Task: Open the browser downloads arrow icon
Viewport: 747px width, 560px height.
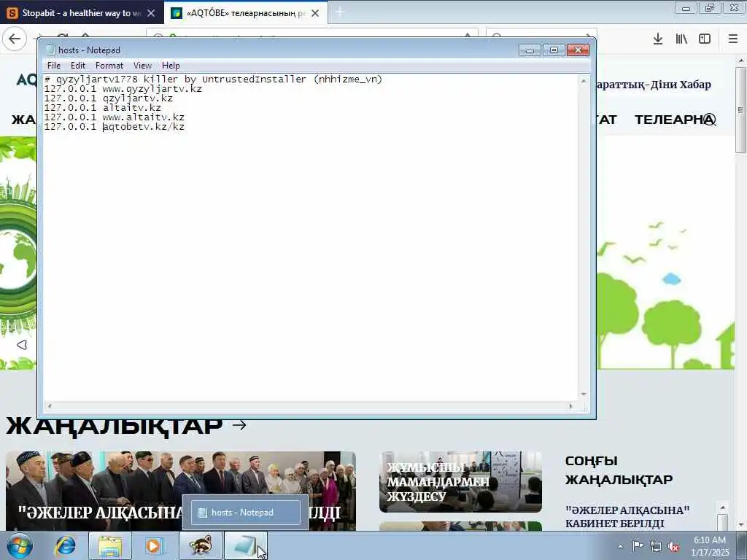Action: (x=658, y=39)
